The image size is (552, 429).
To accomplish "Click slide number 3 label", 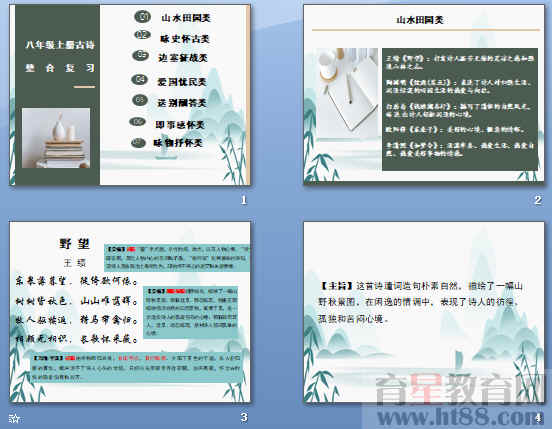I will click(244, 417).
